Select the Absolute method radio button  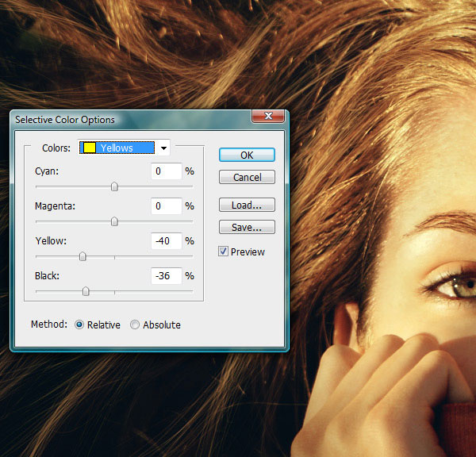[x=135, y=325]
